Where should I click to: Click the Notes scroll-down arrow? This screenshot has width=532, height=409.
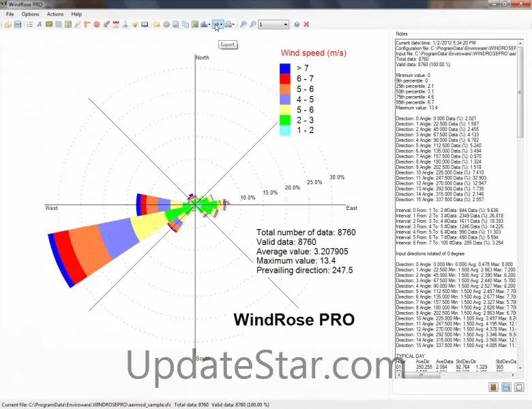(520, 367)
